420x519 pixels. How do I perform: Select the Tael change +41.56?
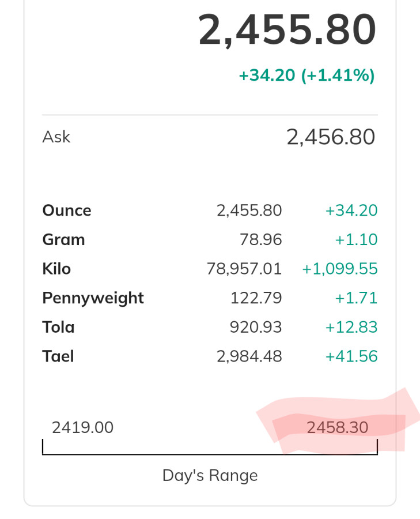click(x=351, y=356)
